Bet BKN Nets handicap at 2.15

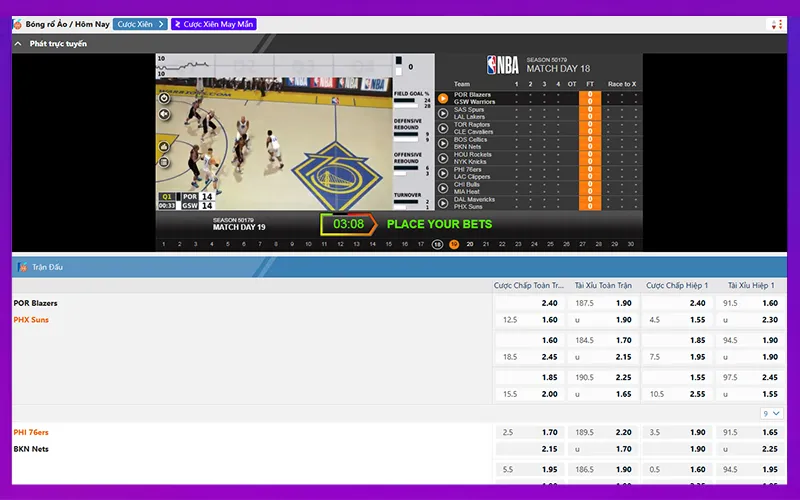pyautogui.click(x=530, y=449)
